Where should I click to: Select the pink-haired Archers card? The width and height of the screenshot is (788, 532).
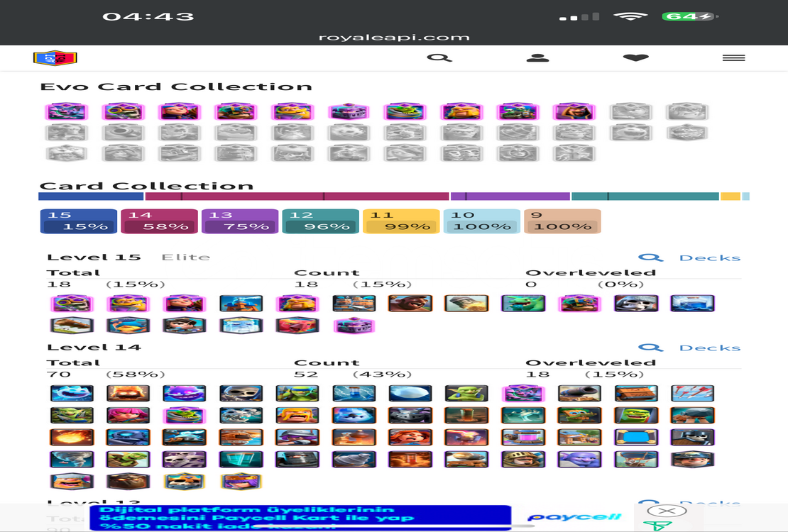coord(128,416)
